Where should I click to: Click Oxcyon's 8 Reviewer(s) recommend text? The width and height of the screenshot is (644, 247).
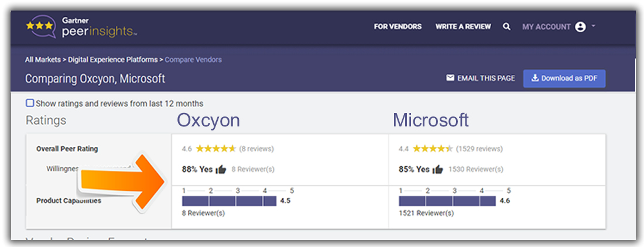pos(253,169)
